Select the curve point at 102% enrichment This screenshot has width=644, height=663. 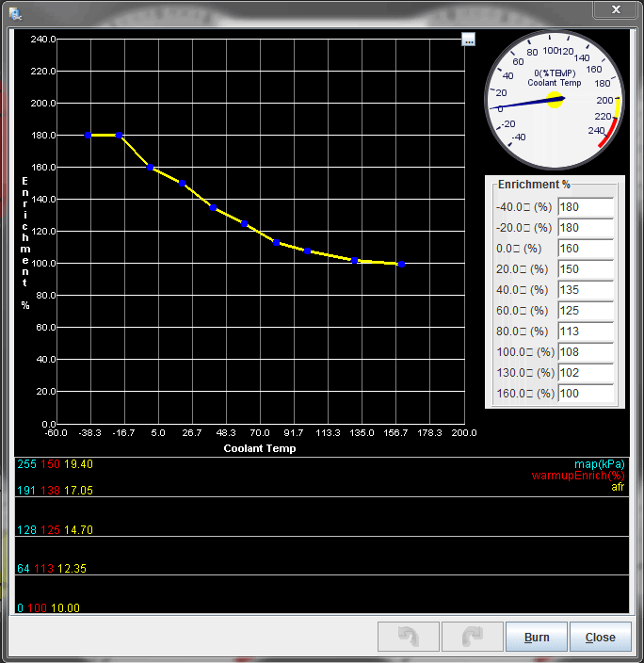[x=354, y=261]
